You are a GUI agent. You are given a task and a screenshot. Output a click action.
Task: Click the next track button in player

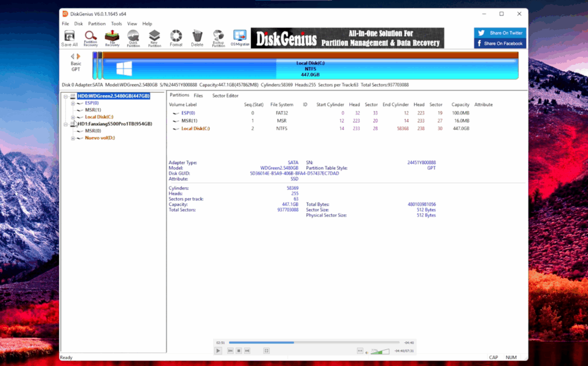pos(247,351)
